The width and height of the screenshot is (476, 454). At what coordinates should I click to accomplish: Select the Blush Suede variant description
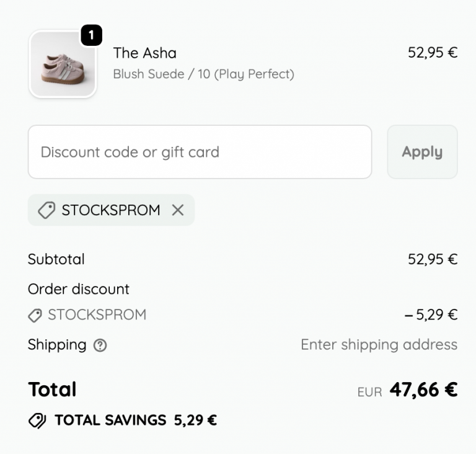pyautogui.click(x=203, y=74)
